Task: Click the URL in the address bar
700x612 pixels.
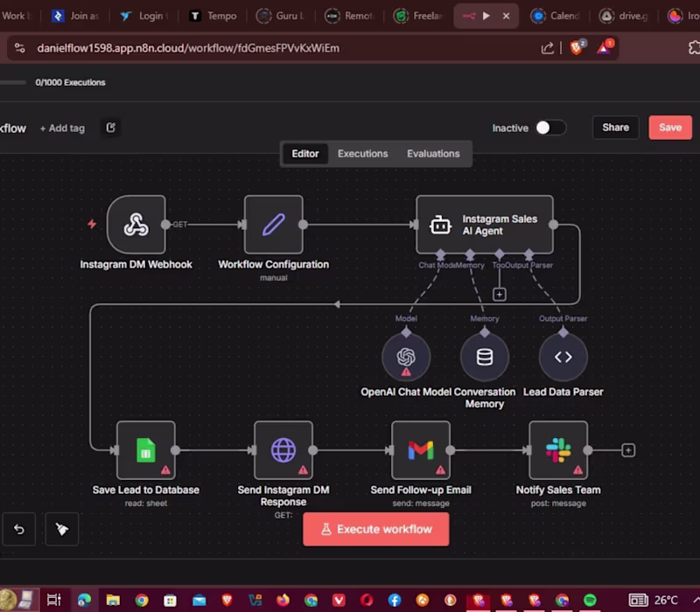Action: pos(188,48)
